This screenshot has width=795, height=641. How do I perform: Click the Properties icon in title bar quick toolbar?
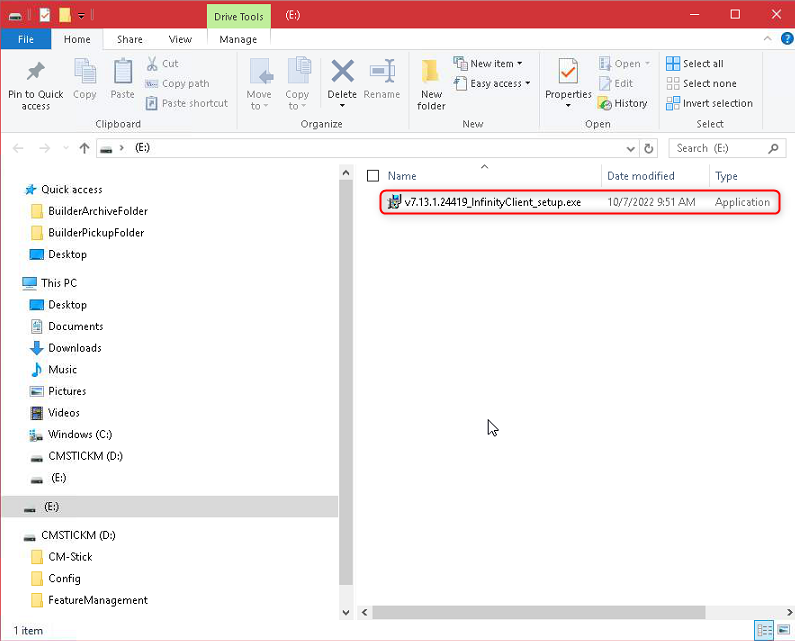click(45, 15)
